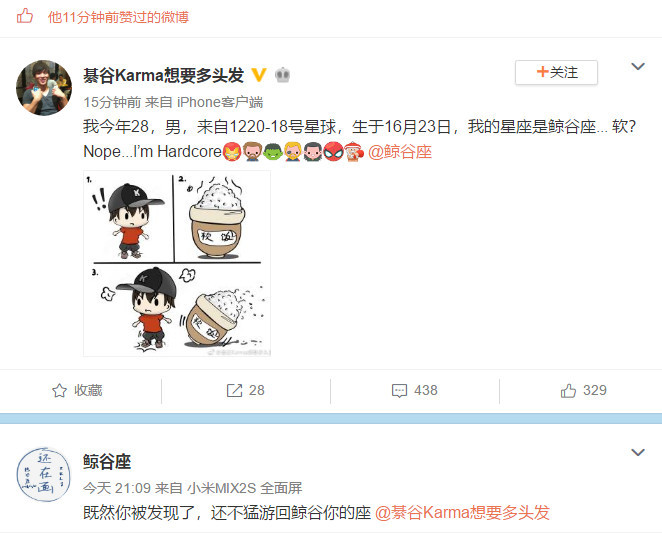Click the repost share icon with 28
The height and width of the screenshot is (539, 662).
coord(234,390)
